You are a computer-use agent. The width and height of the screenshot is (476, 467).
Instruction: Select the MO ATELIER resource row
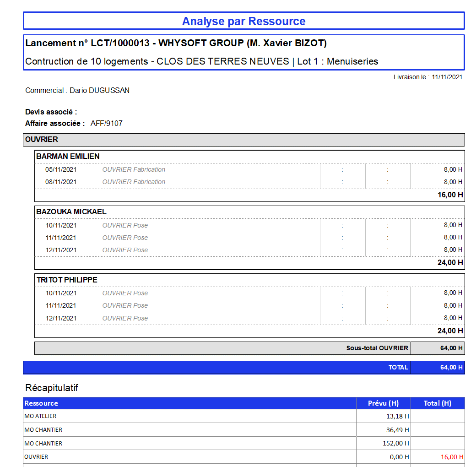click(x=40, y=416)
